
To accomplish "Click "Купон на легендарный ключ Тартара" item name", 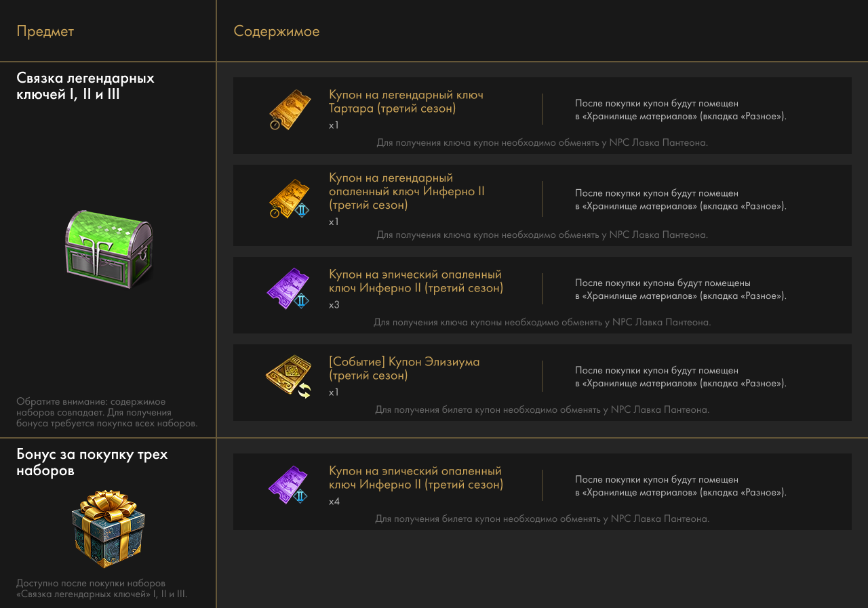I will tap(406, 102).
